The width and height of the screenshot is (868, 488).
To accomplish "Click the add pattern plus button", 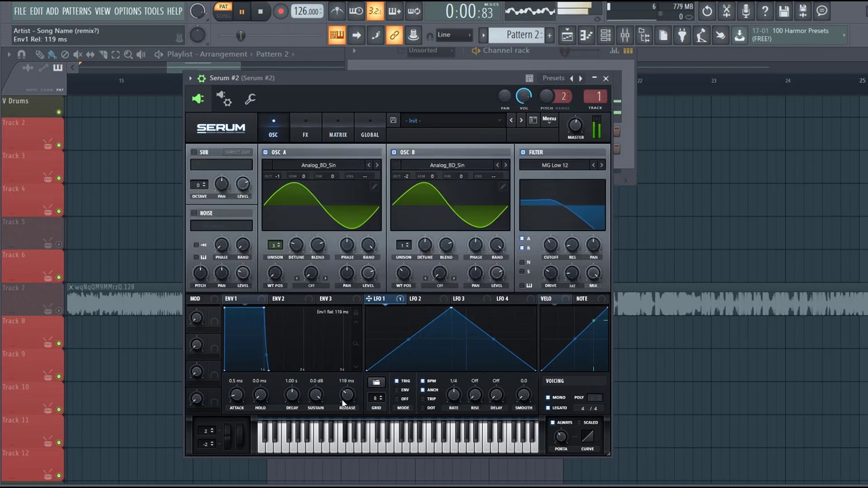I will click(x=549, y=35).
